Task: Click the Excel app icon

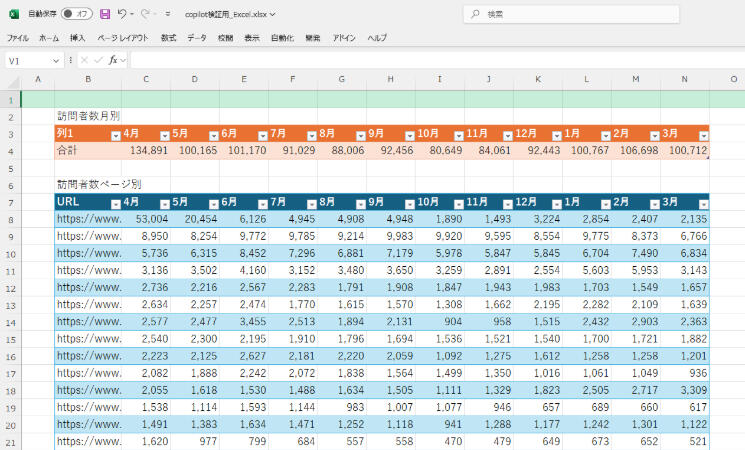Action: pyautogui.click(x=14, y=14)
